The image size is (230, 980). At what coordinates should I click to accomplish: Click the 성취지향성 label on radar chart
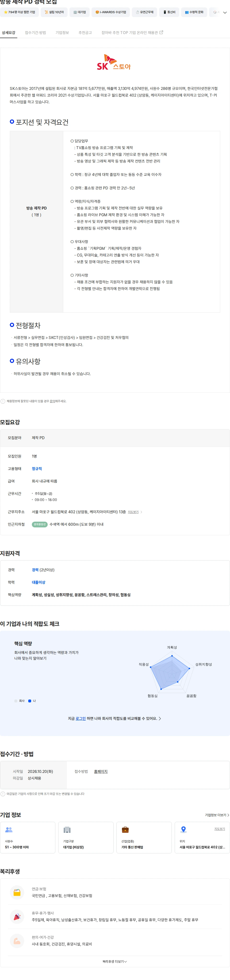point(203,665)
